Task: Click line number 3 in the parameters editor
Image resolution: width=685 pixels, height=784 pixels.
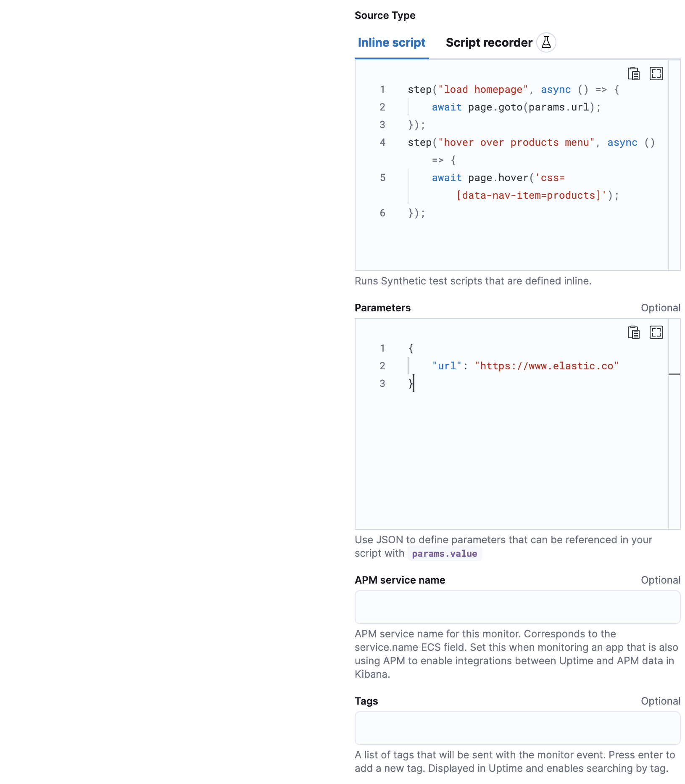Action: point(382,383)
